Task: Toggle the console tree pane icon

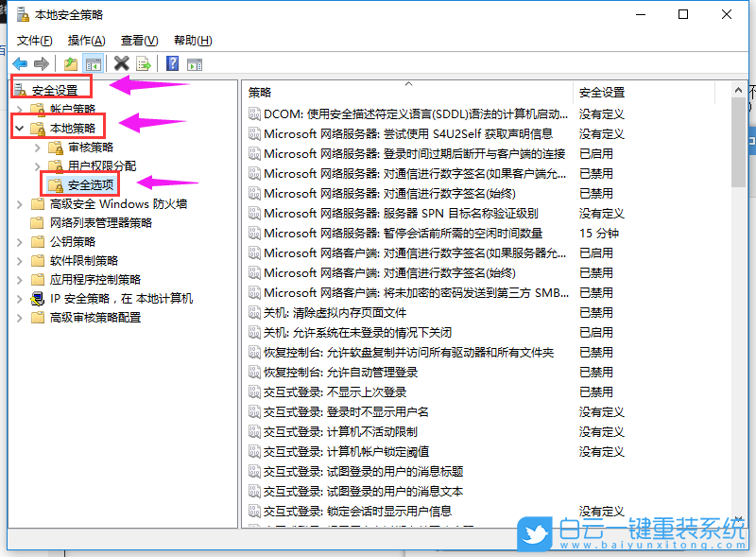Action: tap(94, 63)
